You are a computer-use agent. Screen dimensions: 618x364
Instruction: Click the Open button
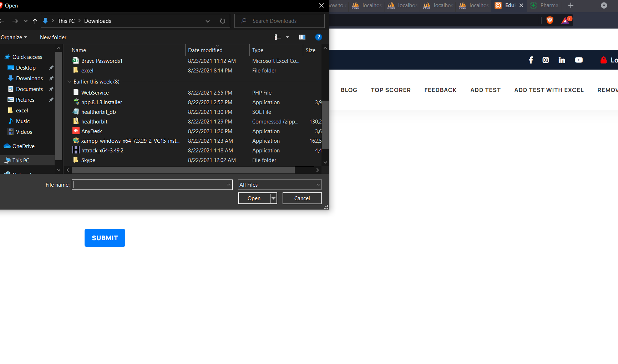pos(254,198)
